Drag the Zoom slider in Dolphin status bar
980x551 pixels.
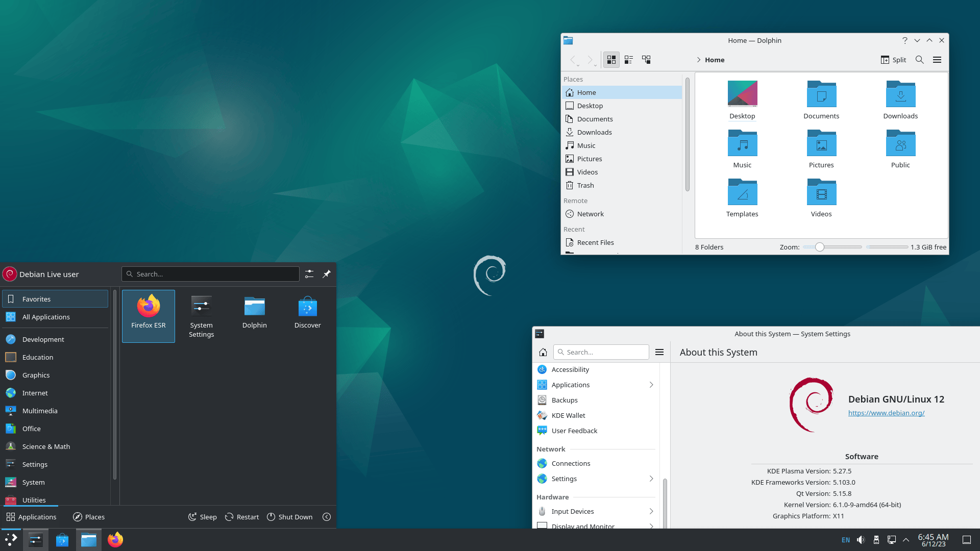[820, 247]
